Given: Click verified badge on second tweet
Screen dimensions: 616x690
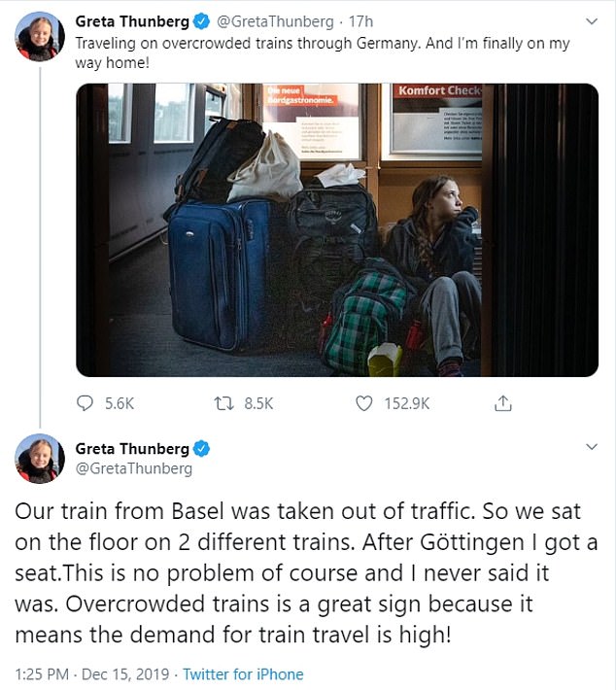Looking at the screenshot, I should tap(203, 449).
